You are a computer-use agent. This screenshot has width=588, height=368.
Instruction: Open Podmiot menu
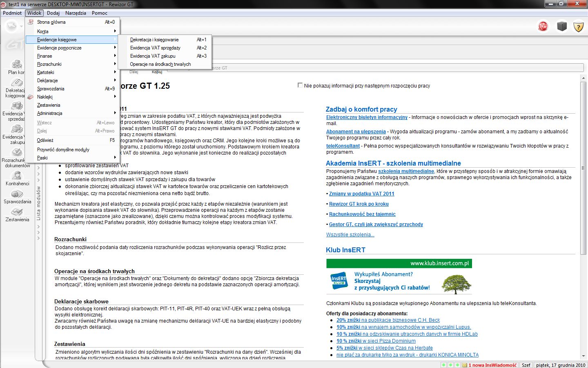click(x=12, y=13)
